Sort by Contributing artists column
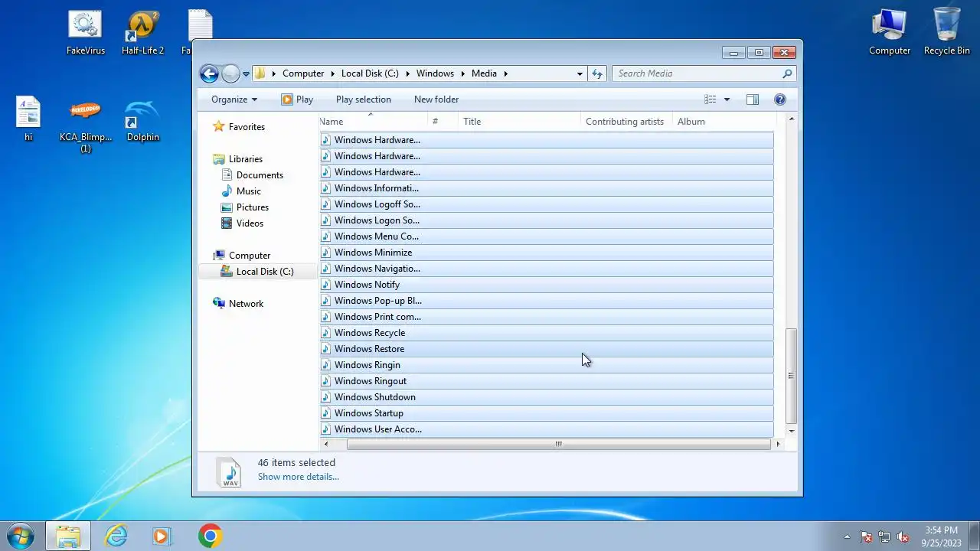Viewport: 980px width, 551px height. pos(626,122)
